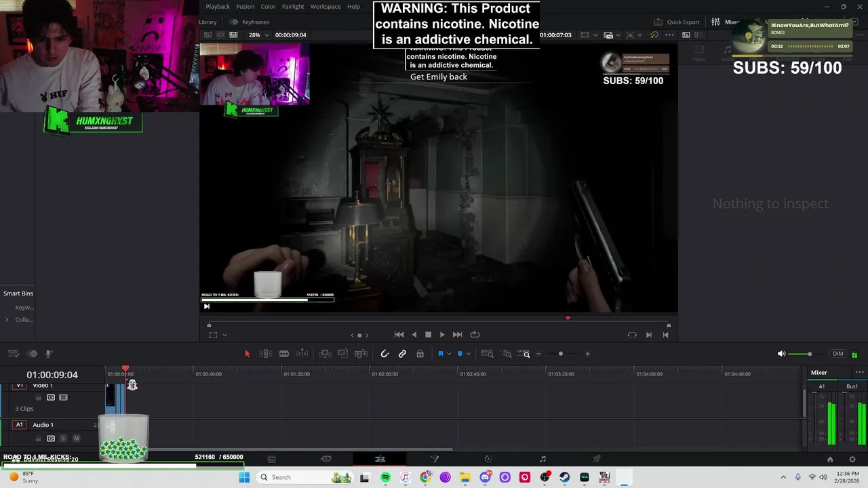The image size is (868, 488).
Task: Toggle Loop playback button
Action: coord(475,335)
